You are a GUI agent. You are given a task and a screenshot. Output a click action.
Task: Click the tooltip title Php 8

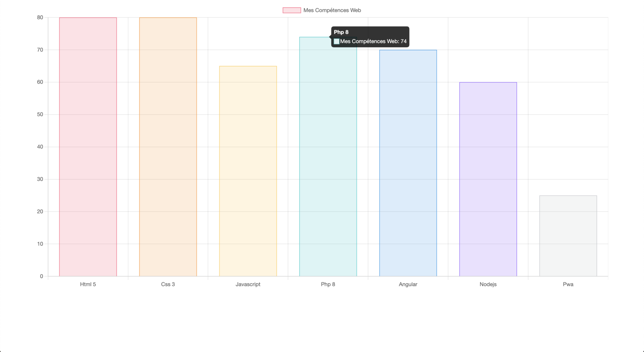341,32
